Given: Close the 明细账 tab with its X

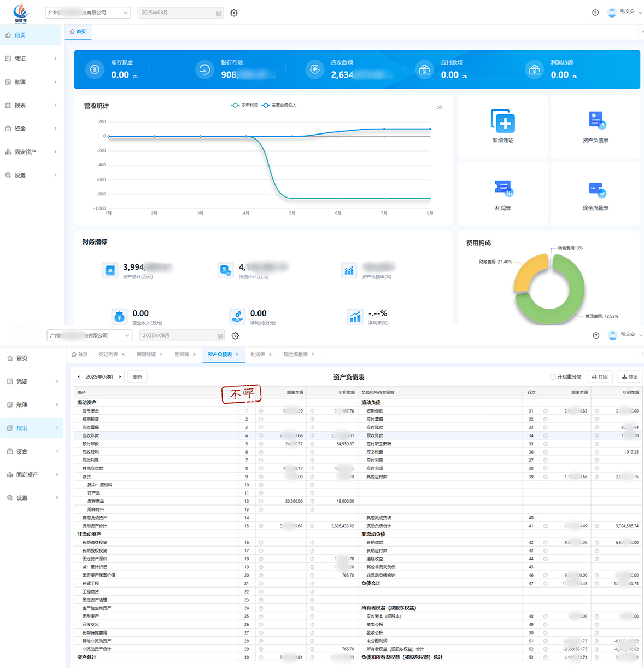Looking at the screenshot, I should tap(194, 355).
